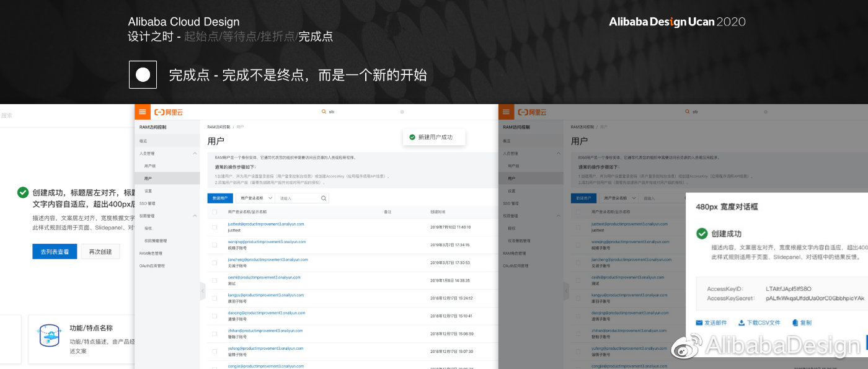The width and height of the screenshot is (868, 369).
Task: Open hamburger menu in right dimmed console
Action: click(x=506, y=112)
